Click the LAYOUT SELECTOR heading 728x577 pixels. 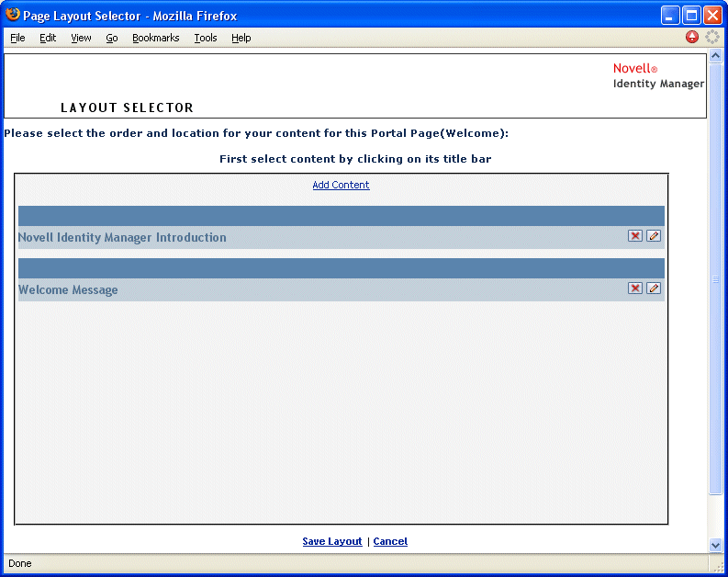coord(127,107)
